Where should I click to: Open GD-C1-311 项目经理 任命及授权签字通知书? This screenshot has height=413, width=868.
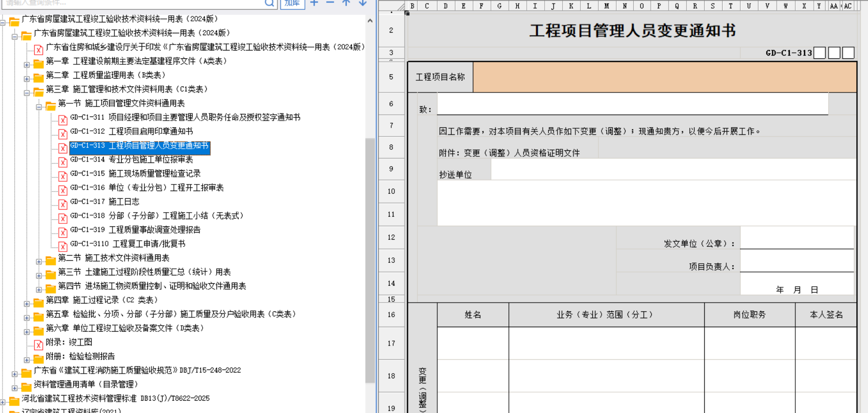(185, 118)
